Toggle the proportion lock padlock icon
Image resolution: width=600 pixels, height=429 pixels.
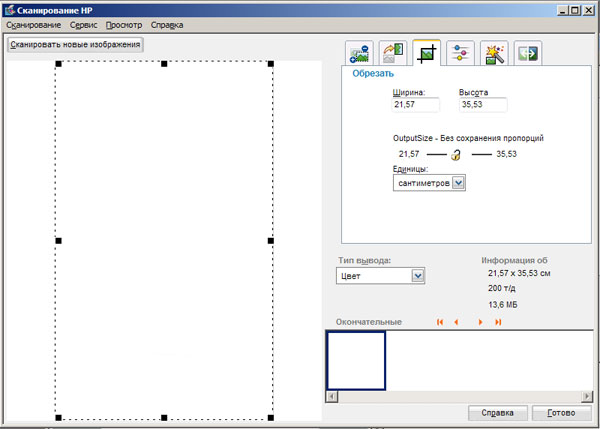[456, 155]
